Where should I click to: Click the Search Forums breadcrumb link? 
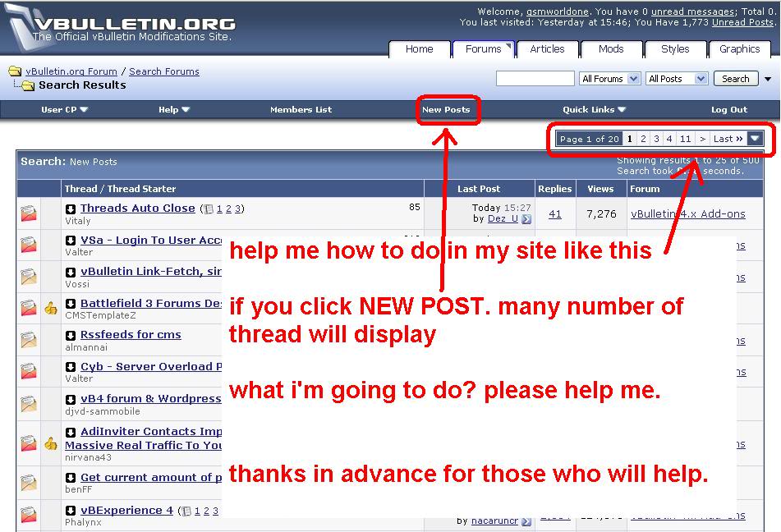[164, 71]
